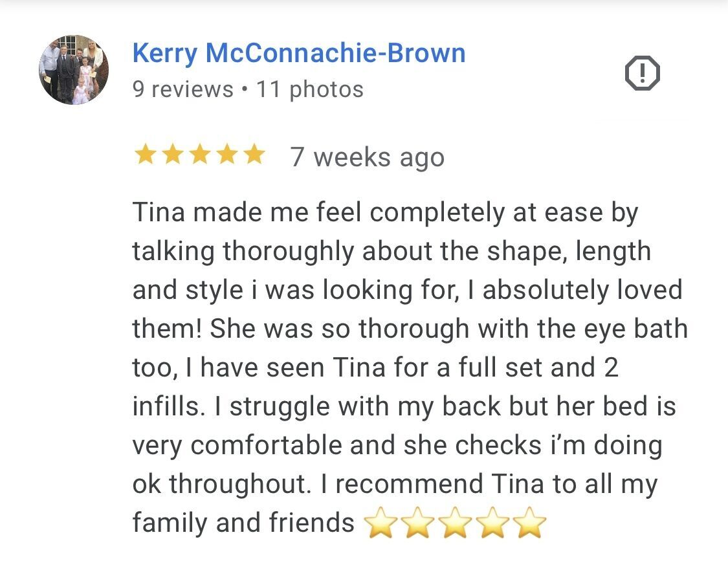This screenshot has width=728, height=570.
Task: Click the first gold rating star
Action: coord(145,155)
